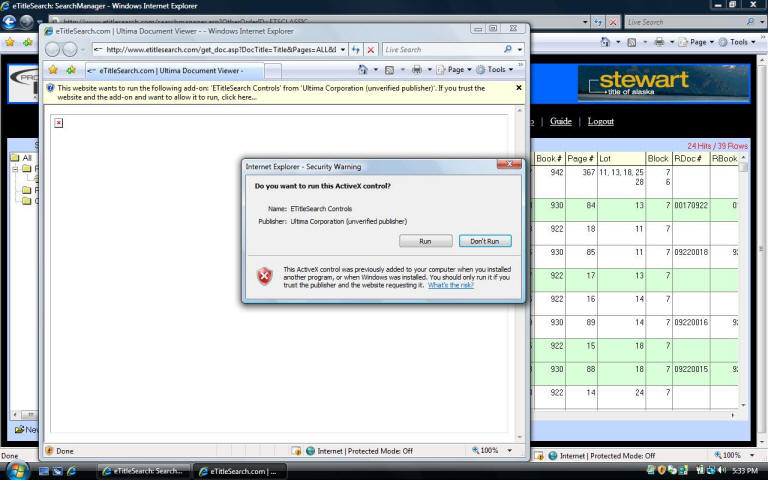Open the SearchManager window Tools menu
The image size is (768, 480).
(x=737, y=42)
